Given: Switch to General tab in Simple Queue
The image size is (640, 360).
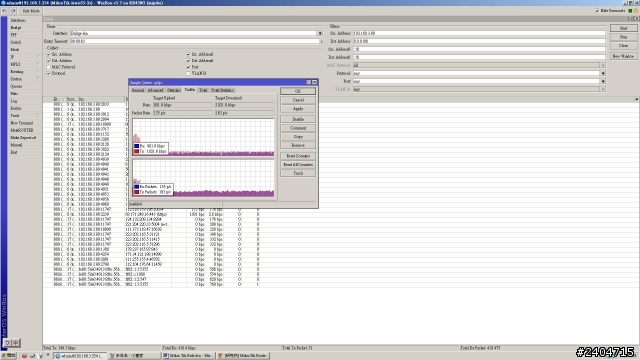Looking at the screenshot, I should (138, 90).
